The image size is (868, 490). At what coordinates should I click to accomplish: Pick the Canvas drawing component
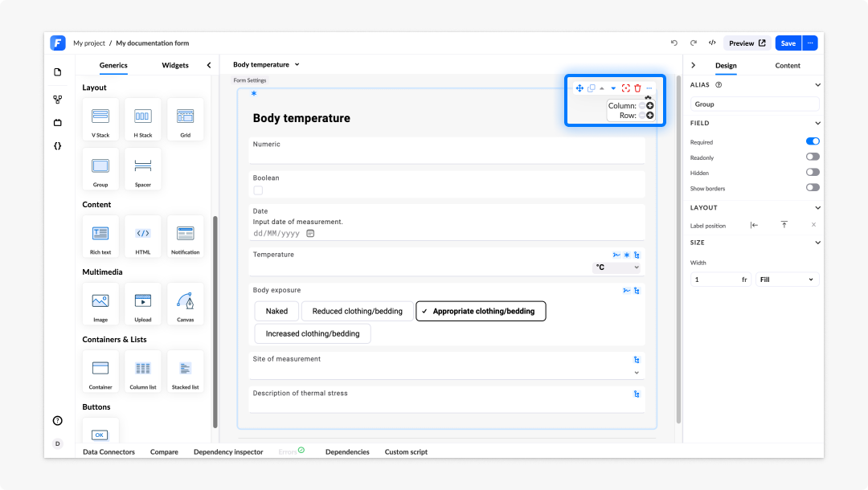click(186, 304)
